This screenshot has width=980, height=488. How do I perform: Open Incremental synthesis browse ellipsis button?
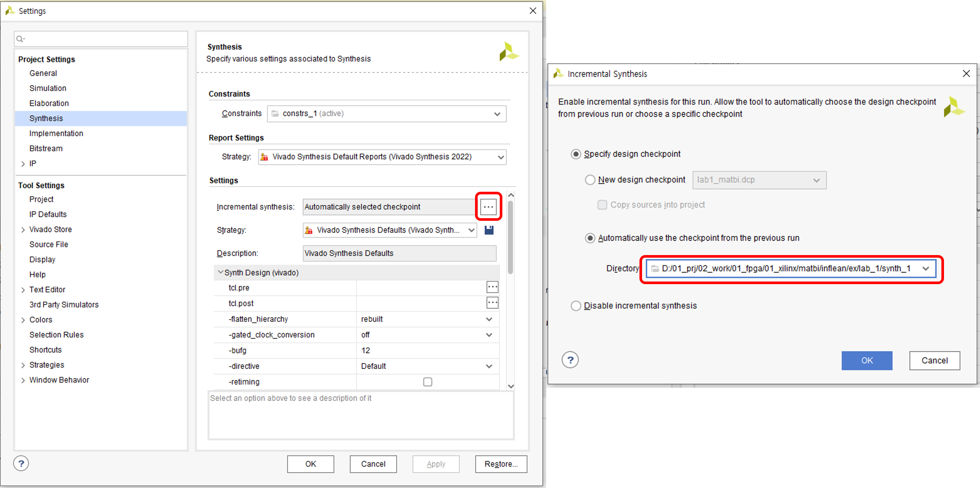click(488, 207)
